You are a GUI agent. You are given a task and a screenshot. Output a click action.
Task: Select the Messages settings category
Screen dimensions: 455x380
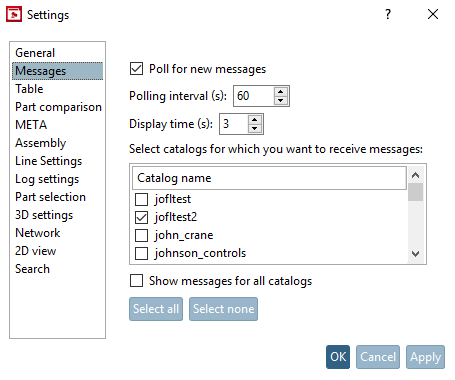(x=57, y=71)
